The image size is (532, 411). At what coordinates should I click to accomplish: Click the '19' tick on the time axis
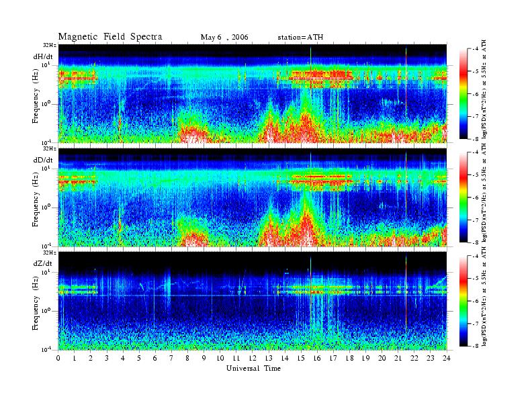[x=365, y=358]
